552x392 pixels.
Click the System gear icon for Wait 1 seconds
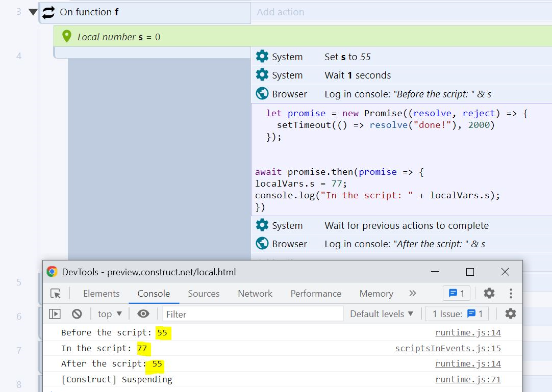click(262, 74)
